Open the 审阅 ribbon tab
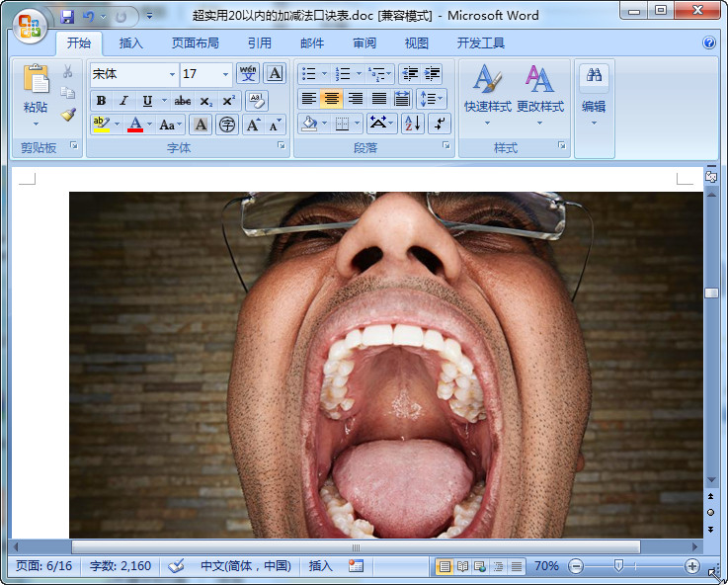This screenshot has height=585, width=728. (364, 43)
